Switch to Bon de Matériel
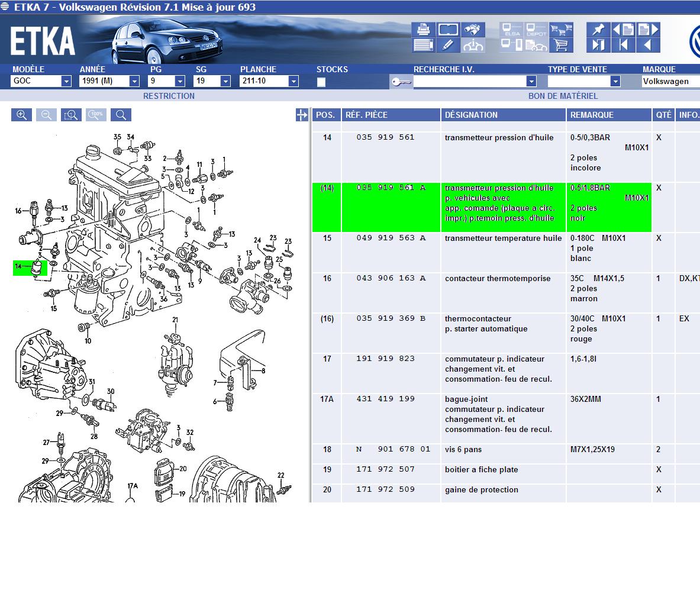700x606 pixels. [563, 96]
